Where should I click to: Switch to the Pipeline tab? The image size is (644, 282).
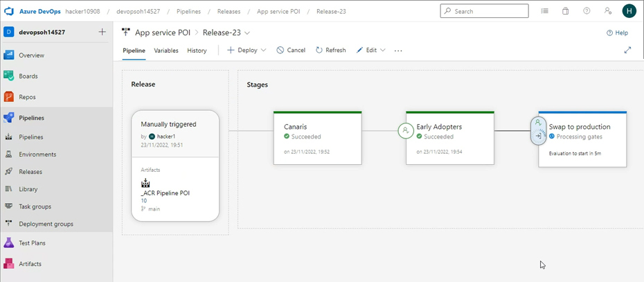134,51
